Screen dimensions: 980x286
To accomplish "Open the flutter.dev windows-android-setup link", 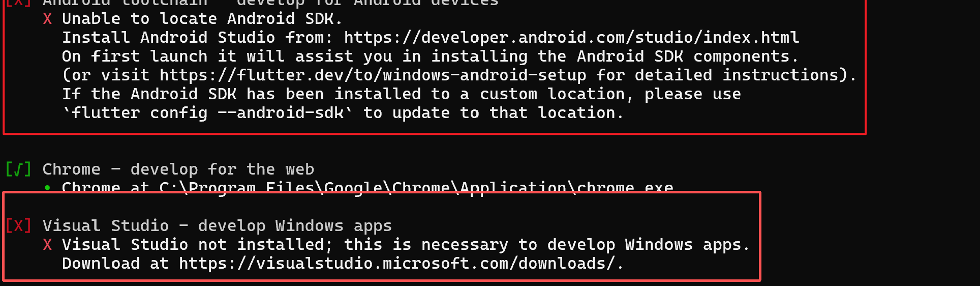I will pyautogui.click(x=373, y=75).
